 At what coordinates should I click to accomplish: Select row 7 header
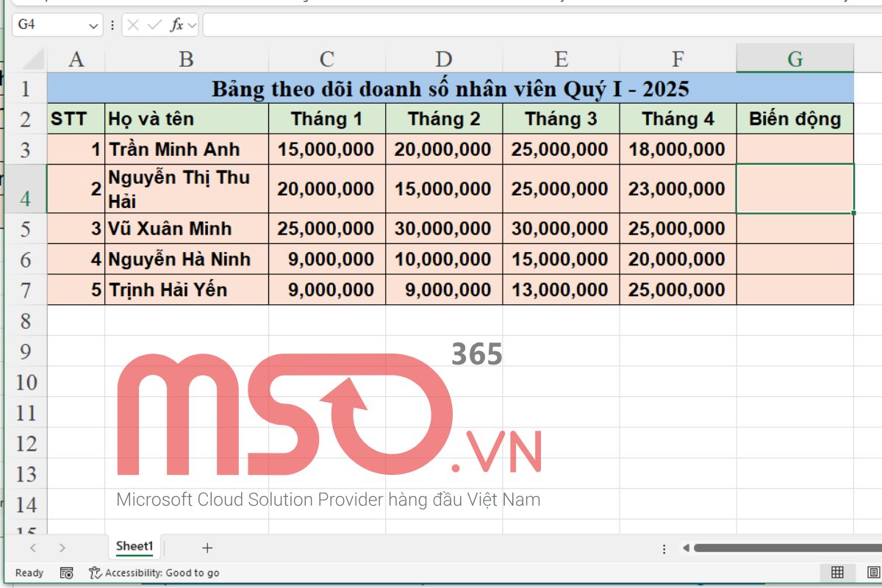coord(26,290)
